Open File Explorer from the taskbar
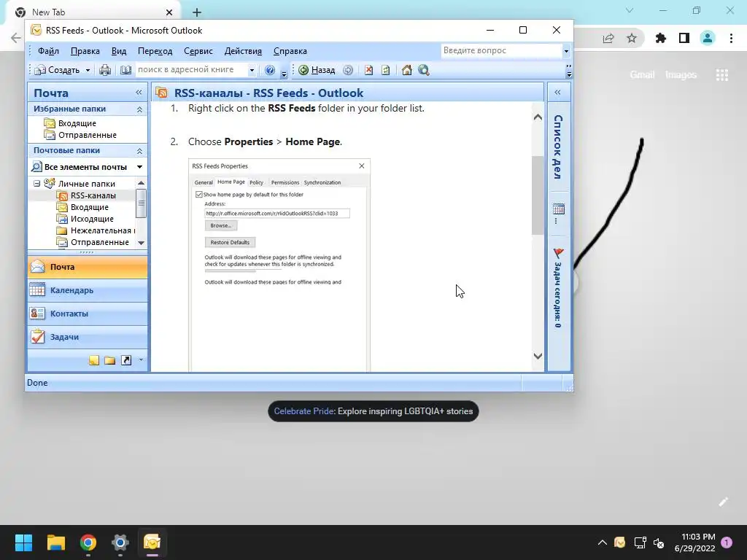The height and width of the screenshot is (560, 747). point(56,542)
